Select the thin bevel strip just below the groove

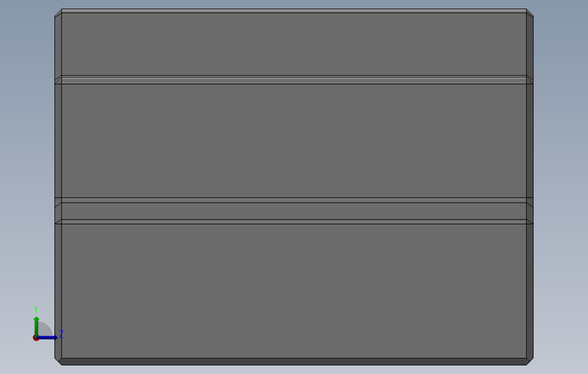pyautogui.click(x=293, y=222)
